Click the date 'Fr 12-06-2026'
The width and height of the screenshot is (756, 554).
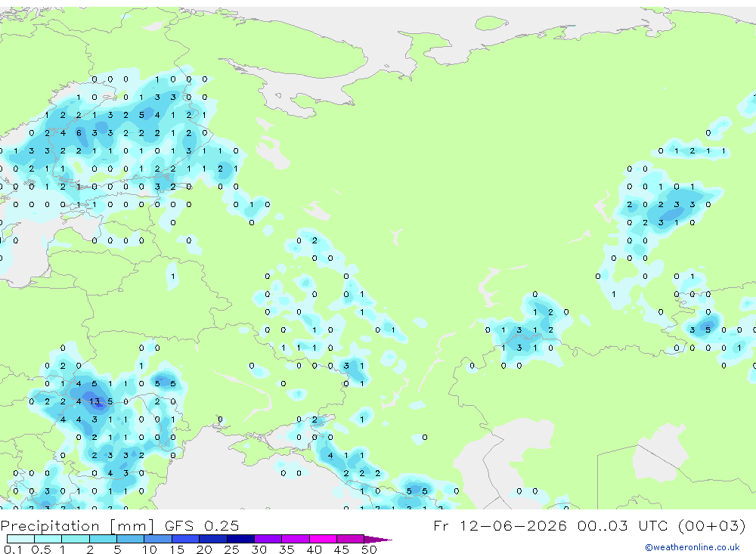tap(500, 525)
